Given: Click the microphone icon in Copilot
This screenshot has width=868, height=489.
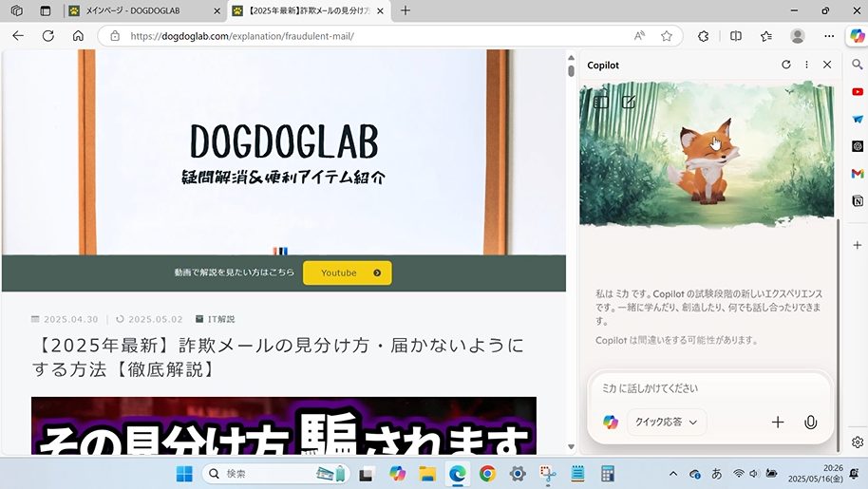Looking at the screenshot, I should tap(810, 423).
